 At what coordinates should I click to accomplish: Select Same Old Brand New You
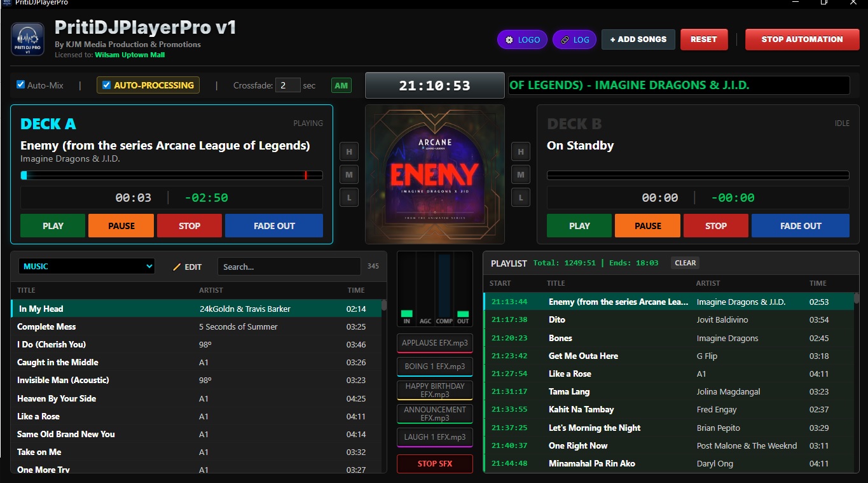pyautogui.click(x=196, y=434)
